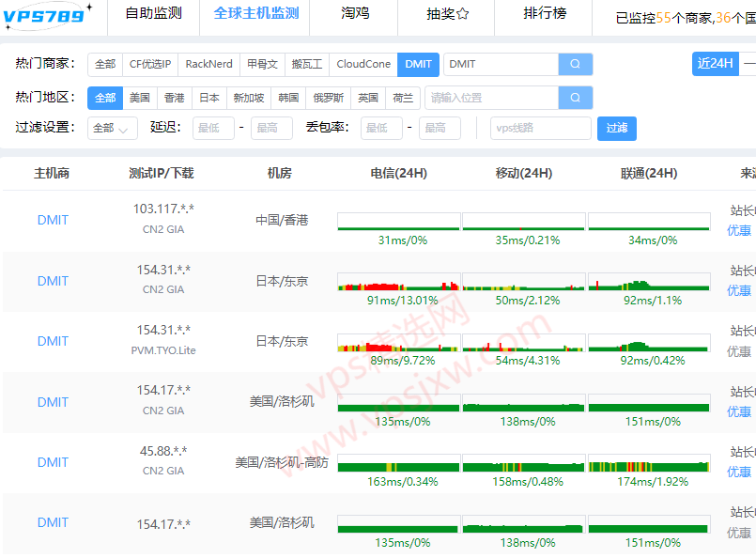The height and width of the screenshot is (558, 756).
Task: Click telecom chart showing 31ms/0%
Action: coord(399,222)
